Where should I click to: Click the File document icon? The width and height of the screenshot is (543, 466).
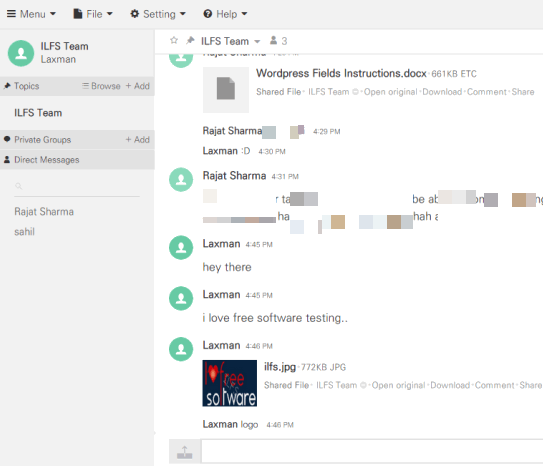(78, 14)
